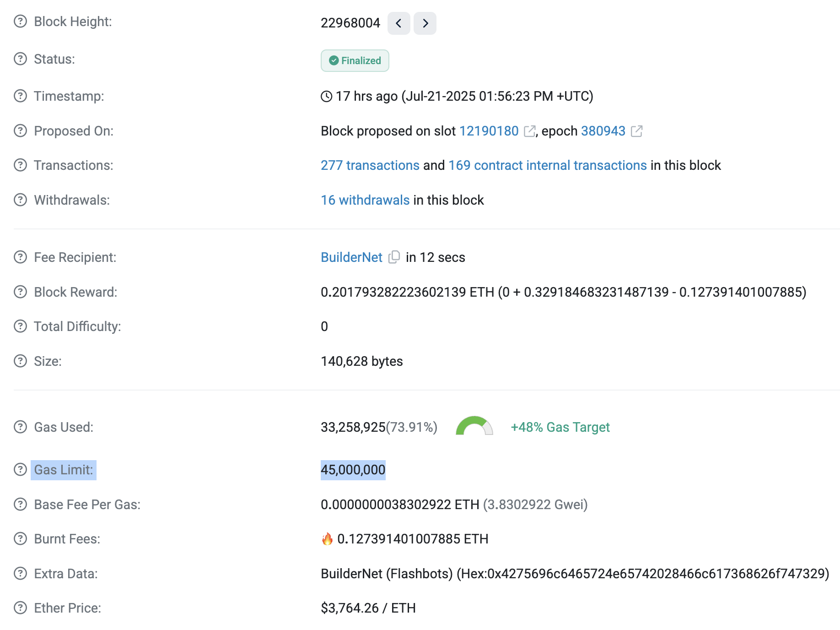840x630 pixels.
Task: Click the highlighted Gas Limit label
Action: (64, 470)
